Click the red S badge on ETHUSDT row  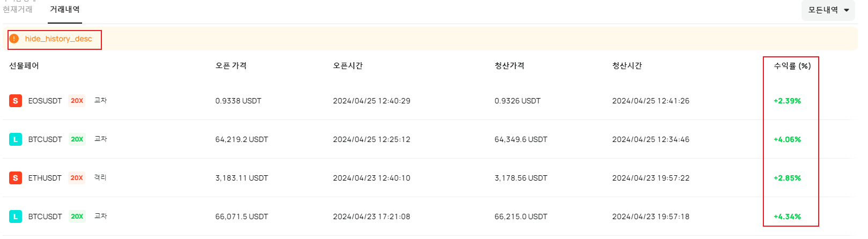pos(16,178)
